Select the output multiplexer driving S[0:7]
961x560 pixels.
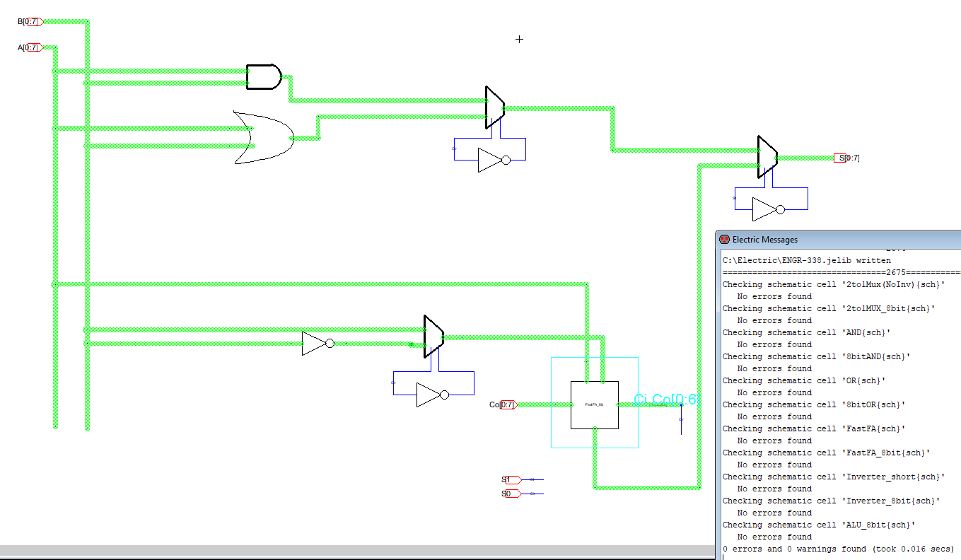coord(767,157)
